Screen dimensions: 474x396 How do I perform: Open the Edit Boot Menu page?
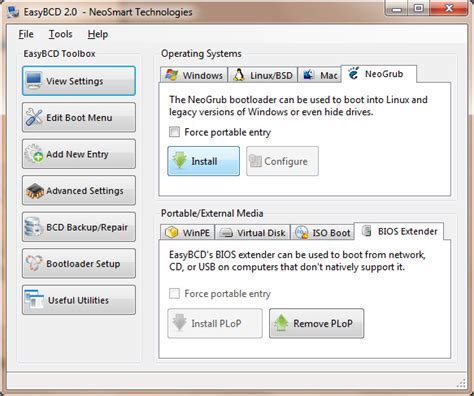coord(79,117)
